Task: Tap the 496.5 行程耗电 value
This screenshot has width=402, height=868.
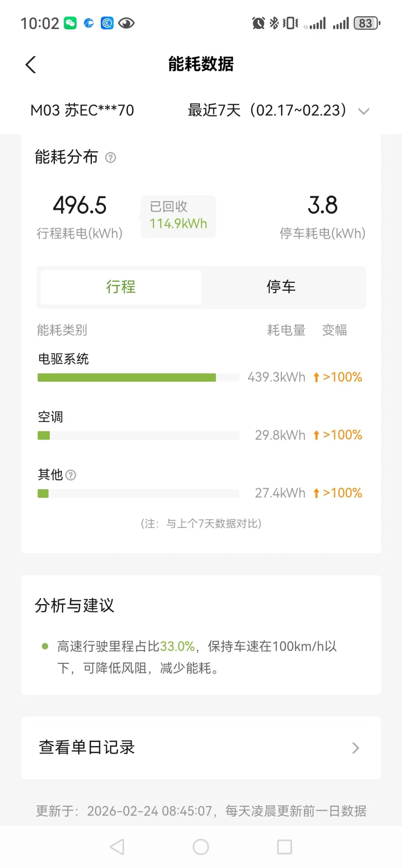Action: 80,205
